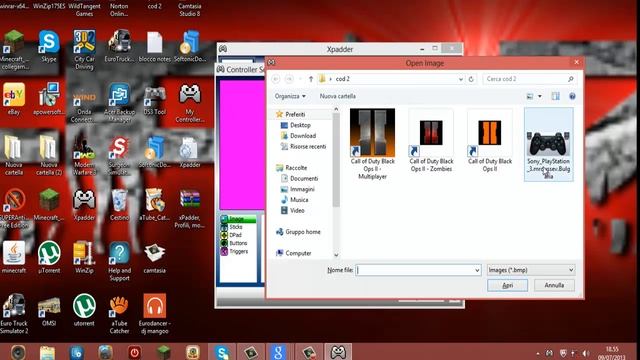Screen dimensions: 640x360
Task: Select Musica in navigation pane
Action: coord(299,200)
